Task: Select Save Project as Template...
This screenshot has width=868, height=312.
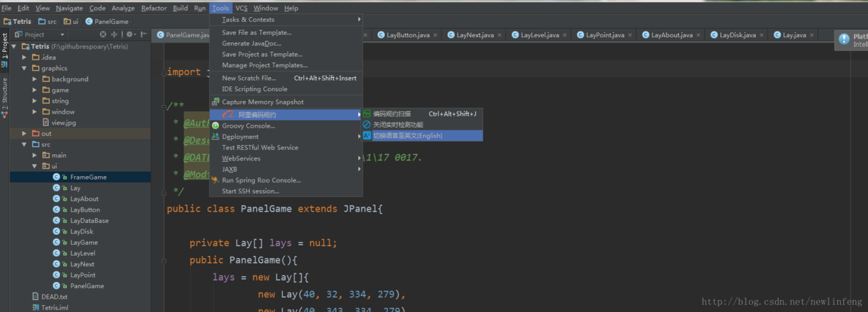Action: [x=286, y=54]
